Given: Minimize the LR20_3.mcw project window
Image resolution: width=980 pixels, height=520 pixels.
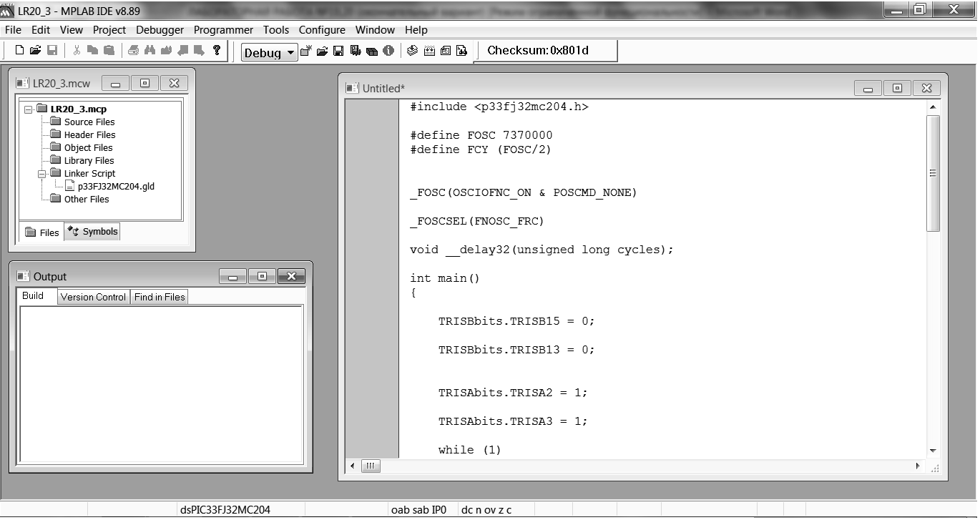Looking at the screenshot, I should (x=115, y=84).
